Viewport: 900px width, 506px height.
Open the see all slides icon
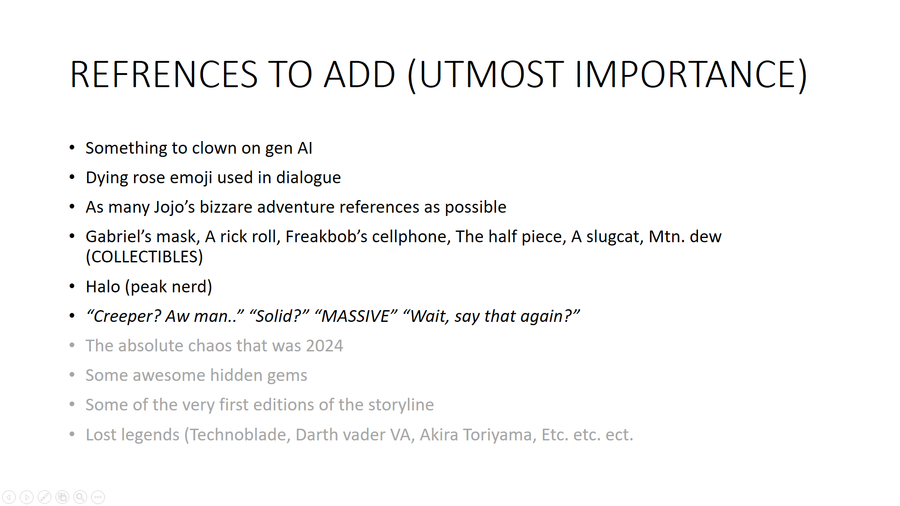pos(63,497)
